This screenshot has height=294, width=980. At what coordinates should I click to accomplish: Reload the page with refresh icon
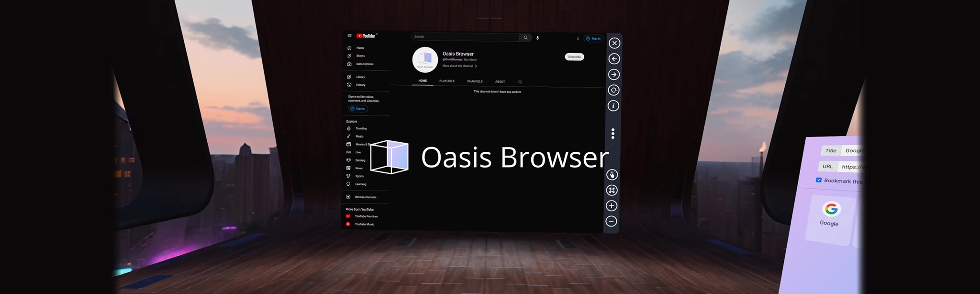(x=613, y=90)
